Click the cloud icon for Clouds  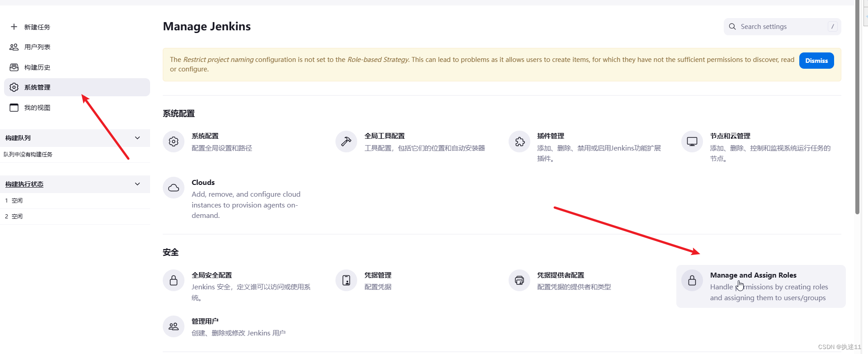click(174, 188)
